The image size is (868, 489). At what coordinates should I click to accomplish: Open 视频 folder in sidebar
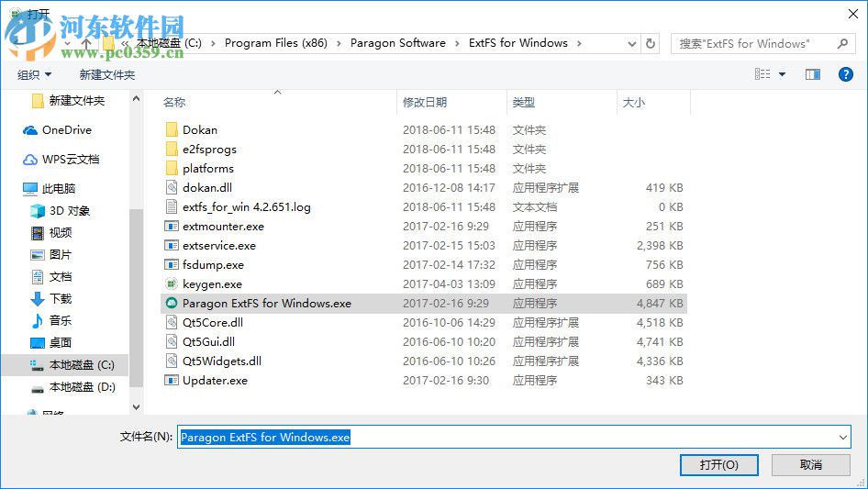pos(51,233)
